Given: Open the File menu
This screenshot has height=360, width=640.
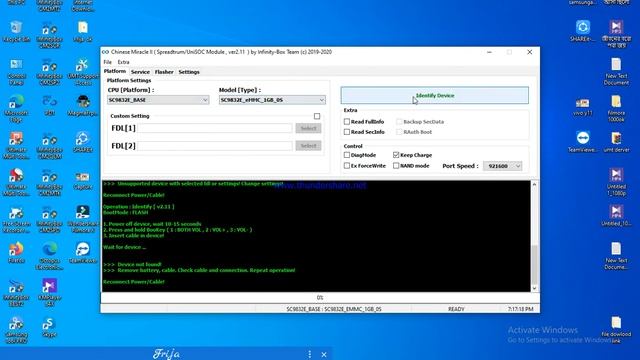Looking at the screenshot, I should tap(107, 62).
